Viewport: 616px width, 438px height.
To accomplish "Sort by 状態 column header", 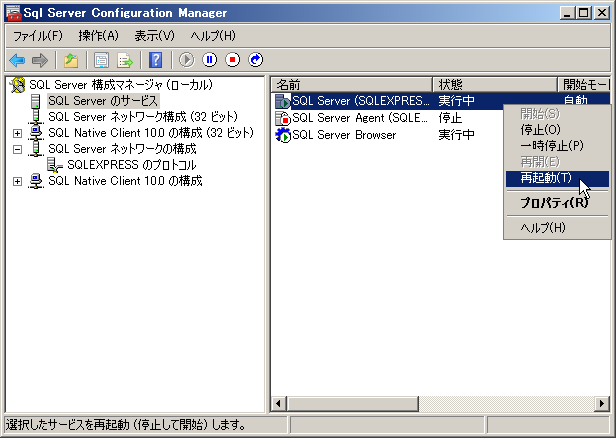I will tap(495, 84).
